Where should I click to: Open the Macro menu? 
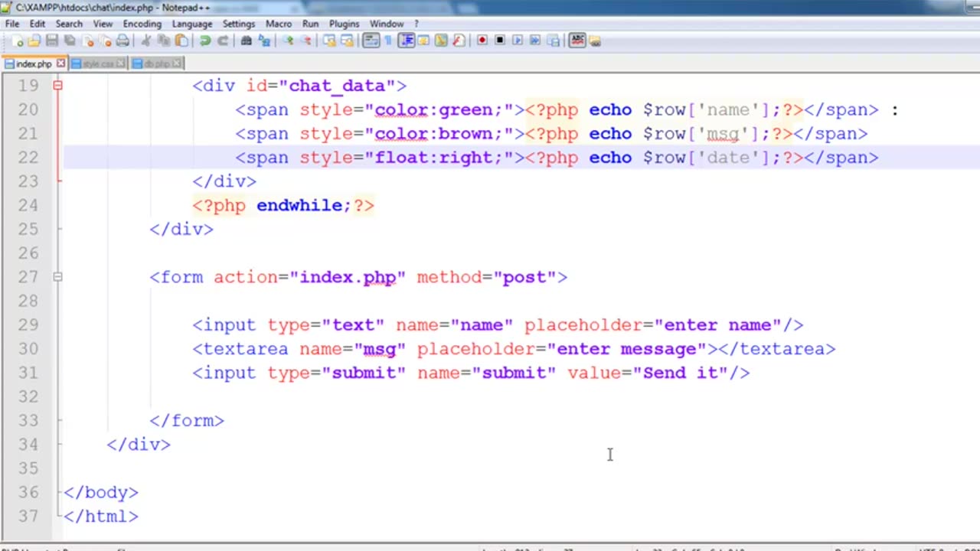click(279, 24)
